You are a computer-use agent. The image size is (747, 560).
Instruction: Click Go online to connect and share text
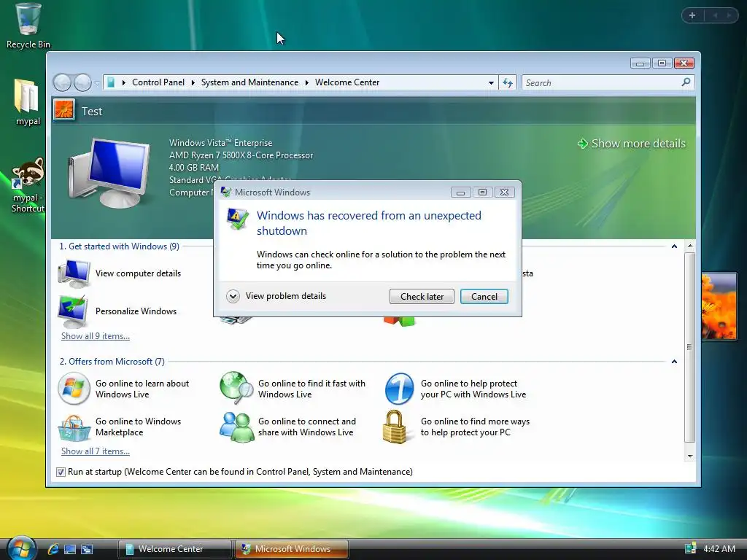click(307, 427)
